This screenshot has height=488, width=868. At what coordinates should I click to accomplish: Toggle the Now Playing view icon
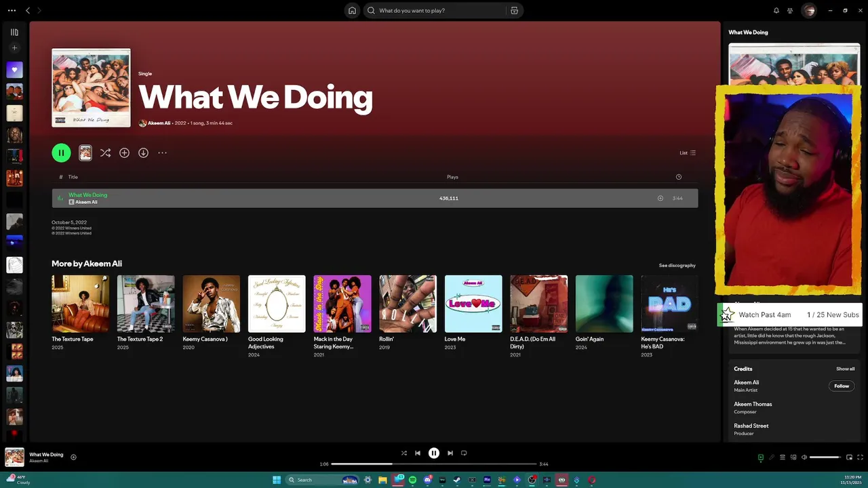coord(760,457)
